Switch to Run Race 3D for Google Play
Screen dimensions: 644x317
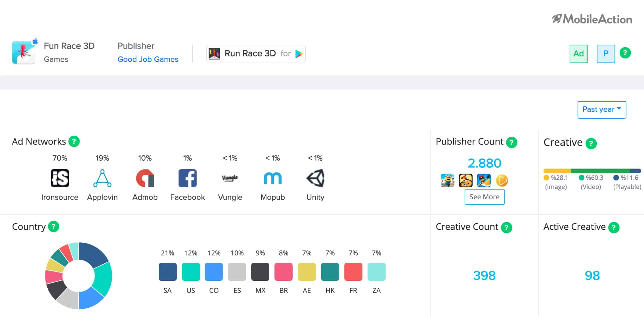tap(256, 53)
